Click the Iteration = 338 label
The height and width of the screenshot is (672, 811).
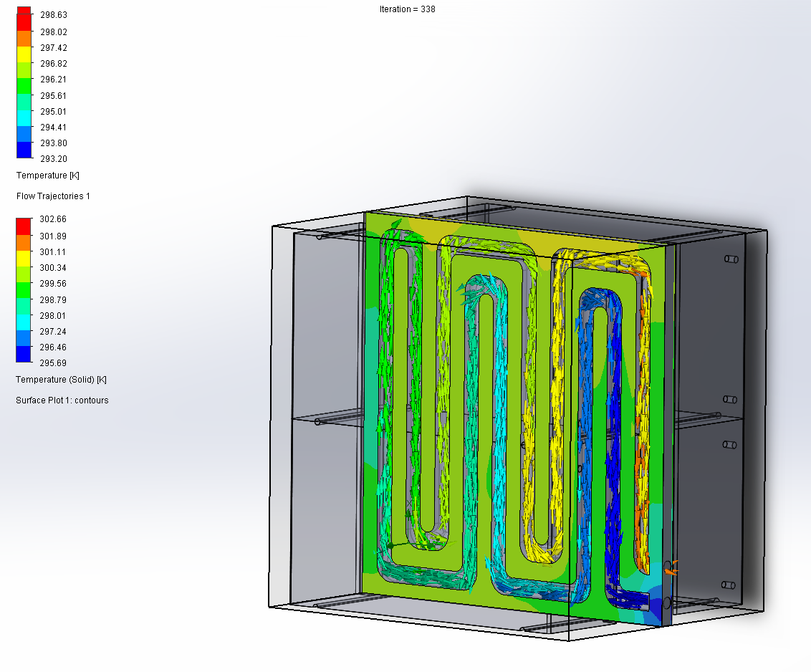point(407,9)
